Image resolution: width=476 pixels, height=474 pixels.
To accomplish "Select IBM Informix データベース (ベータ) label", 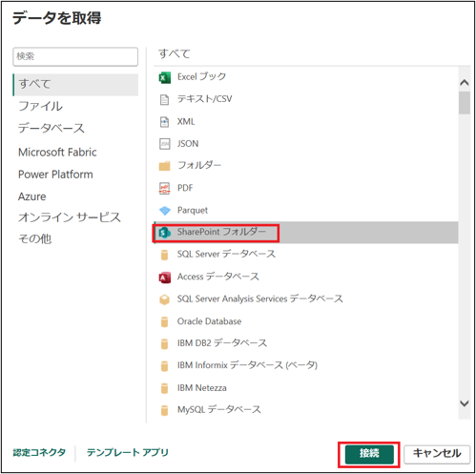I will coord(247,365).
